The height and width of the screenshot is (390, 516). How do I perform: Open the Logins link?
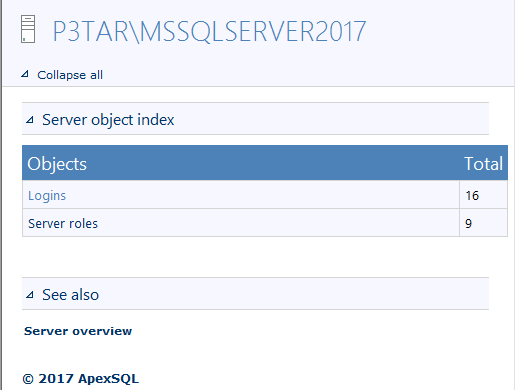pos(47,196)
